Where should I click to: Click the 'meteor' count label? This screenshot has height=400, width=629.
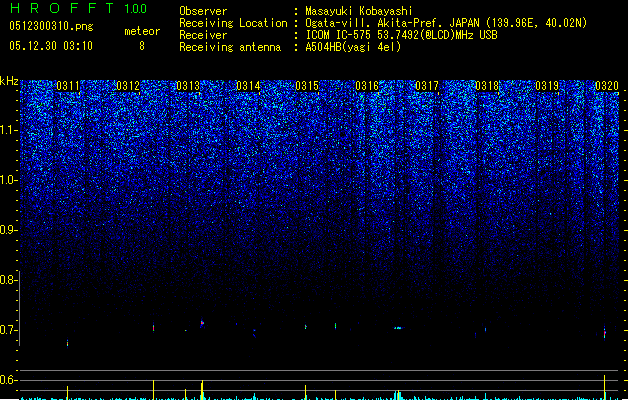(x=142, y=31)
